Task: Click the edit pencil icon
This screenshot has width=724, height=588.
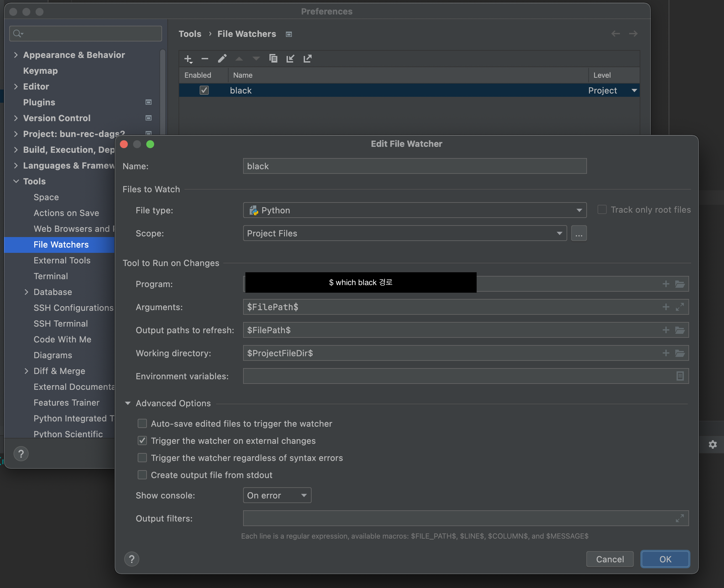Action: [x=222, y=59]
